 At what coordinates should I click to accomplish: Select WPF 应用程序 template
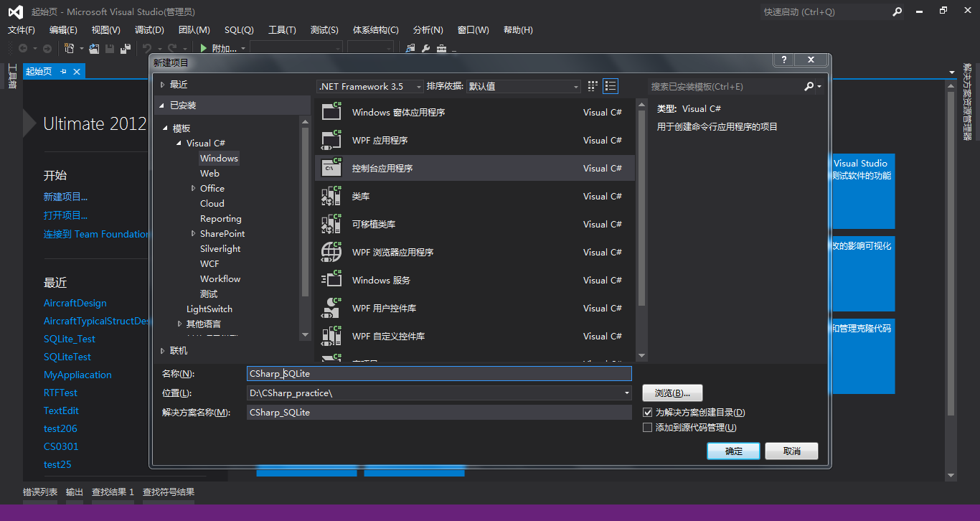click(x=475, y=140)
